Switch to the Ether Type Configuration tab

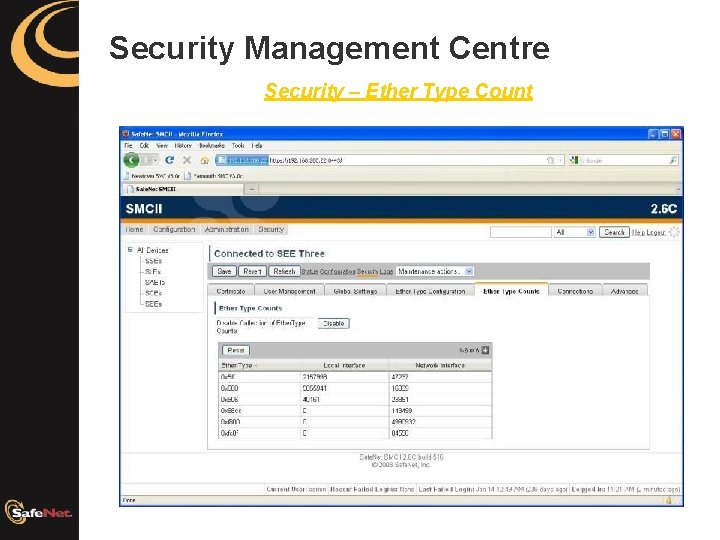pos(430,291)
